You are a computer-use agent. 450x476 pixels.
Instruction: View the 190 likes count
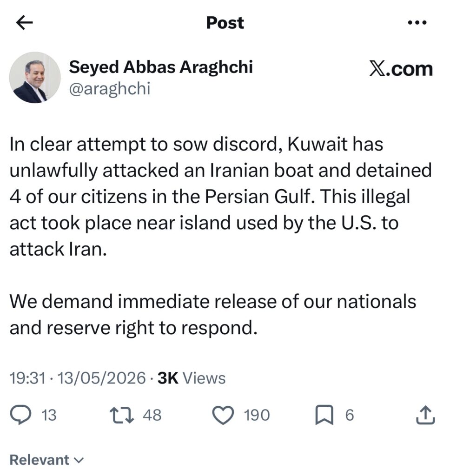click(x=257, y=415)
